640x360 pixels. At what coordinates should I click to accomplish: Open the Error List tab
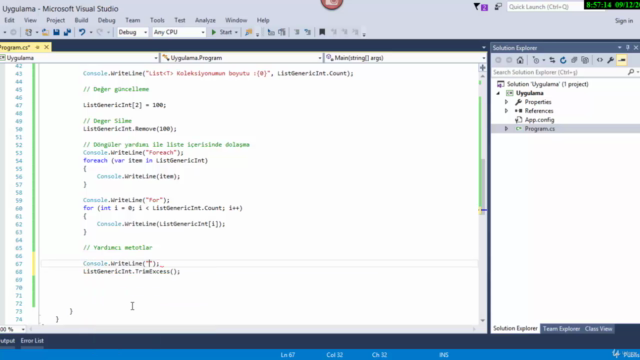tap(32, 340)
